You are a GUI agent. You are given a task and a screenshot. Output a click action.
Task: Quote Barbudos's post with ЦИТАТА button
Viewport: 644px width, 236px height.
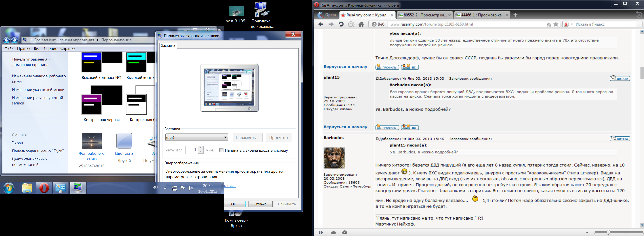[x=620, y=139]
